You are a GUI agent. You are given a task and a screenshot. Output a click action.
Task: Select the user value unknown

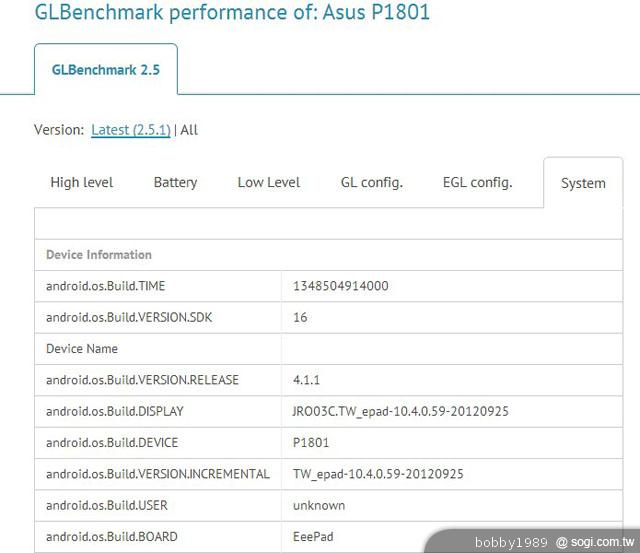319,506
